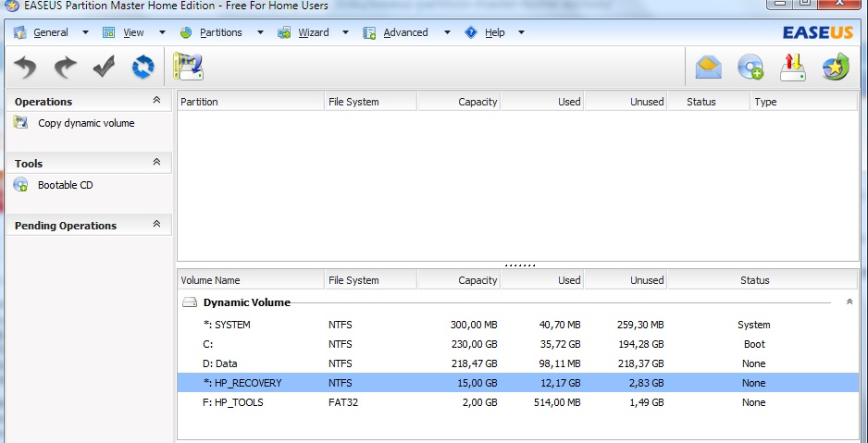Viewport: 868px width, 443px height.
Task: Apply pending changes with the checkmark icon
Action: click(104, 68)
